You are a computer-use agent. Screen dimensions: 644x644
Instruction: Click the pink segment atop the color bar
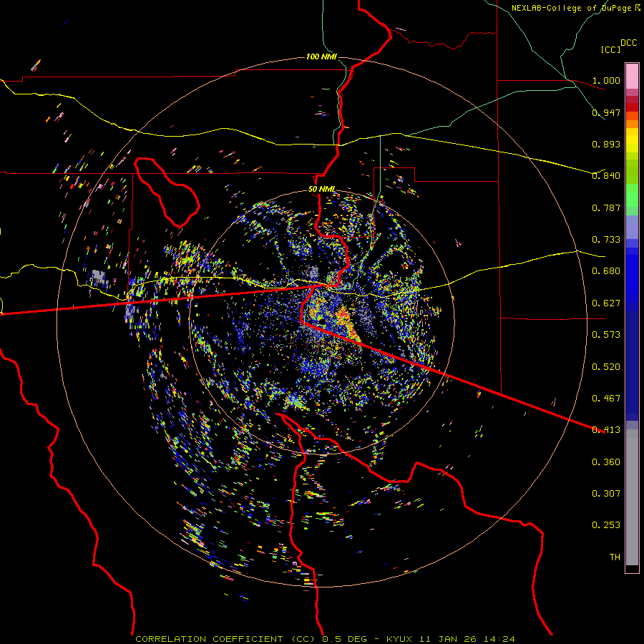point(632,77)
